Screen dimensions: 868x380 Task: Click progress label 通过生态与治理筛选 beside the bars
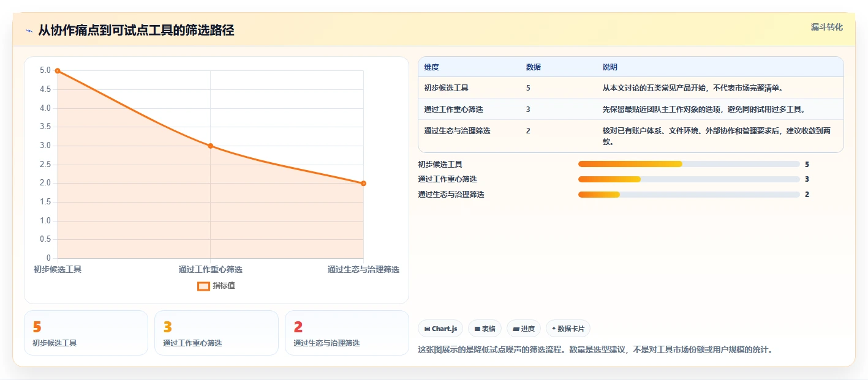[451, 195]
